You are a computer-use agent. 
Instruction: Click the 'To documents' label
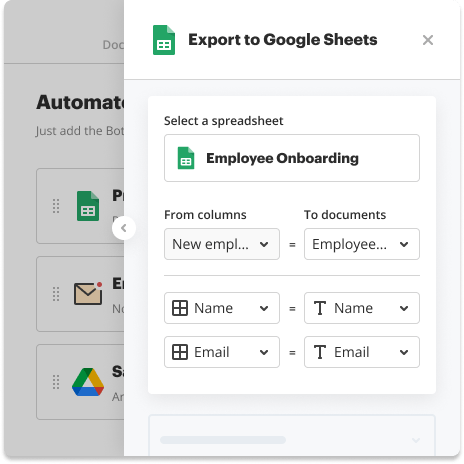[345, 215]
